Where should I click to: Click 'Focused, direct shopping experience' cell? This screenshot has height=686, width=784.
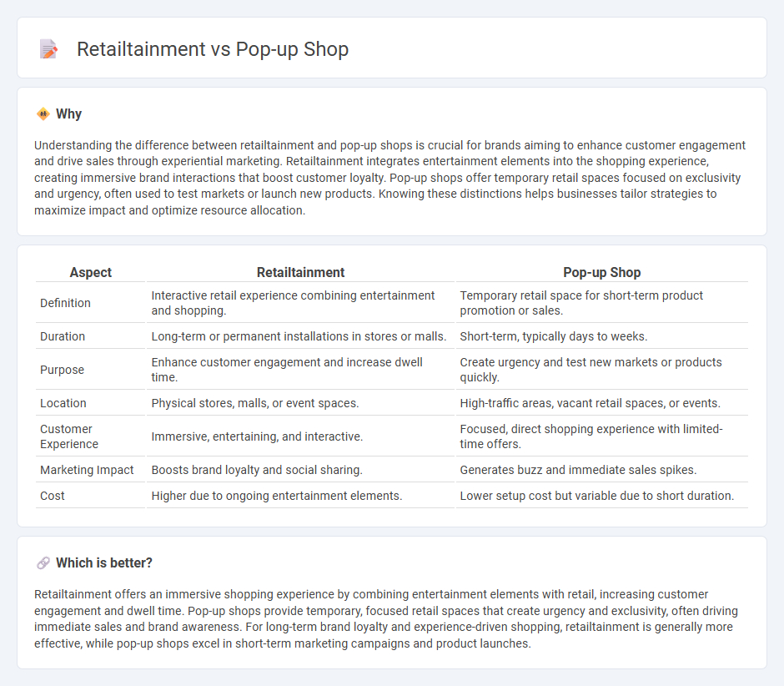pos(602,436)
